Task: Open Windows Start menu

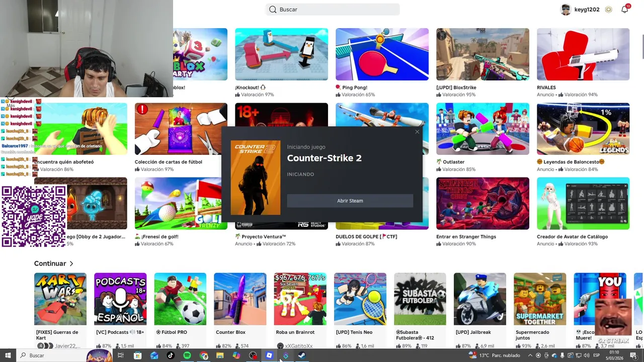Action: pyautogui.click(x=8, y=355)
